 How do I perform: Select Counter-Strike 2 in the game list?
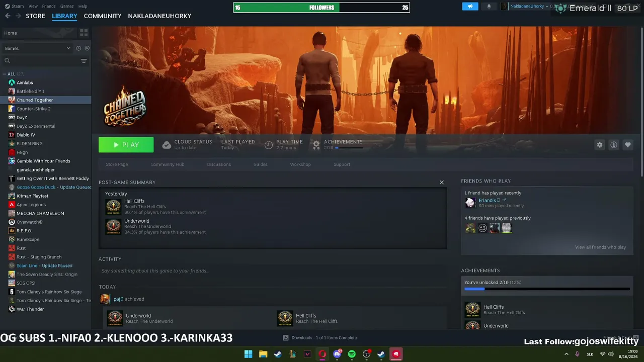tap(45, 109)
